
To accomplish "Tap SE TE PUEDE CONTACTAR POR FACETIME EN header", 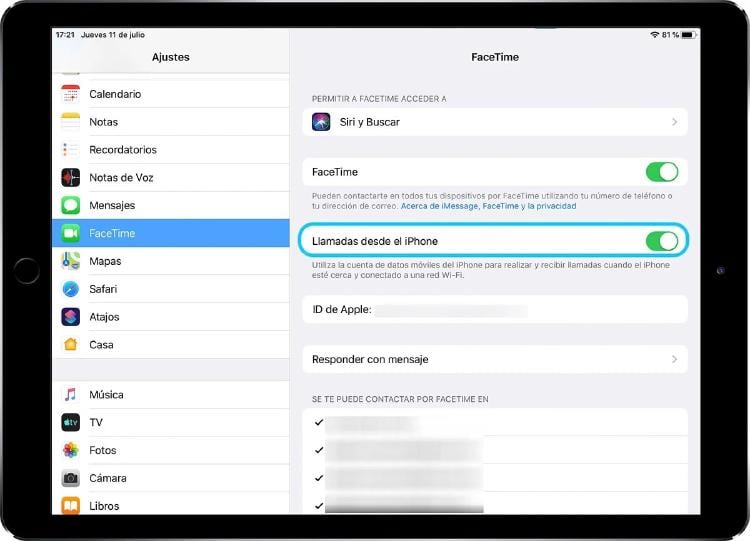I will 400,399.
